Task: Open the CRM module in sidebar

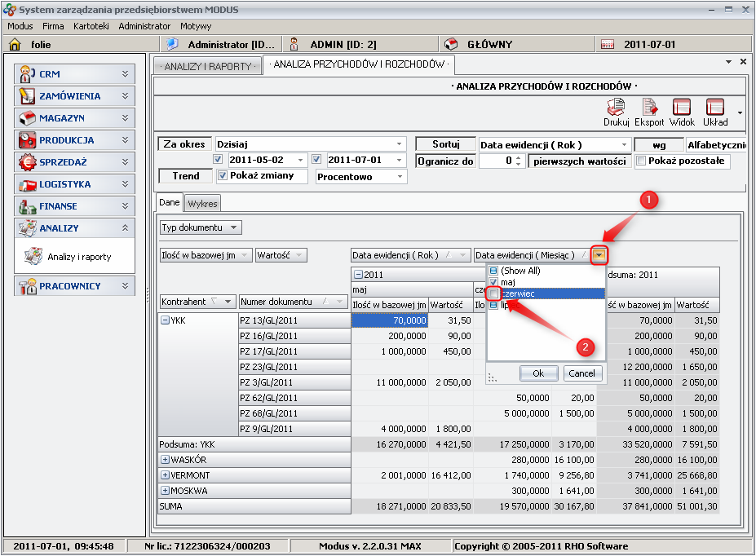Action: click(73, 74)
